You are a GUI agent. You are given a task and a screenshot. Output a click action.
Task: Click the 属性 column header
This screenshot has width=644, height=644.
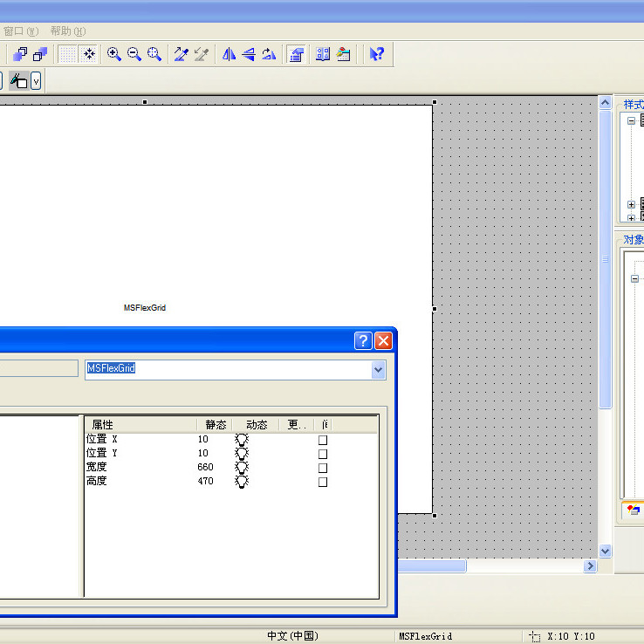tap(140, 425)
